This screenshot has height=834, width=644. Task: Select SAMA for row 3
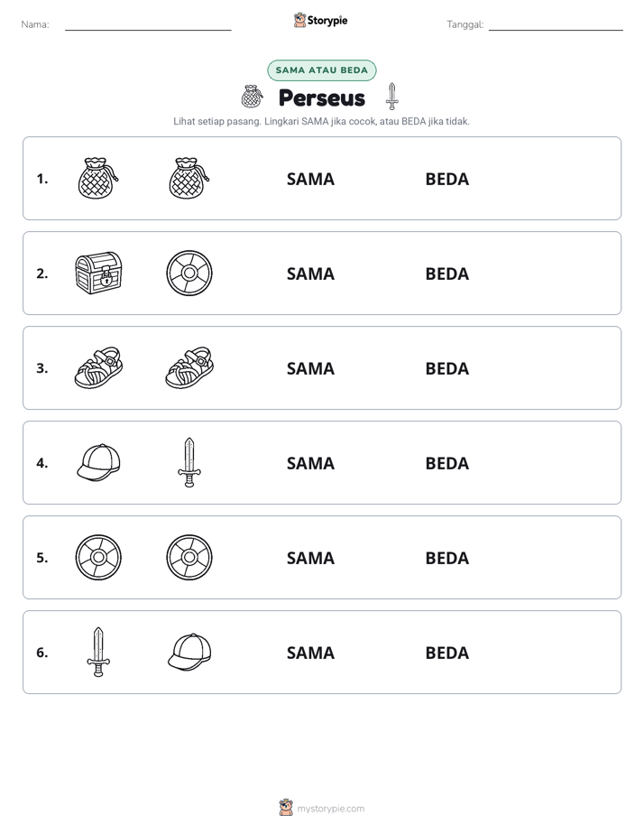click(310, 368)
